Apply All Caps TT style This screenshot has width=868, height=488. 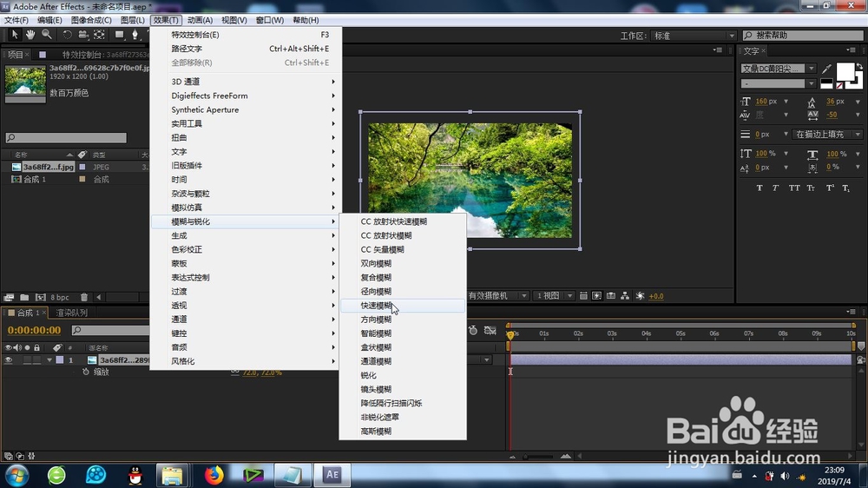(794, 188)
